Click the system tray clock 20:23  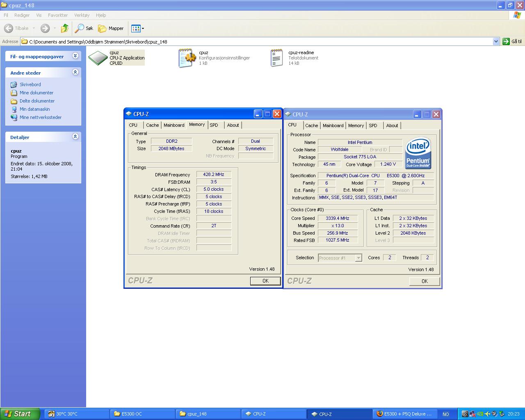(x=514, y=414)
